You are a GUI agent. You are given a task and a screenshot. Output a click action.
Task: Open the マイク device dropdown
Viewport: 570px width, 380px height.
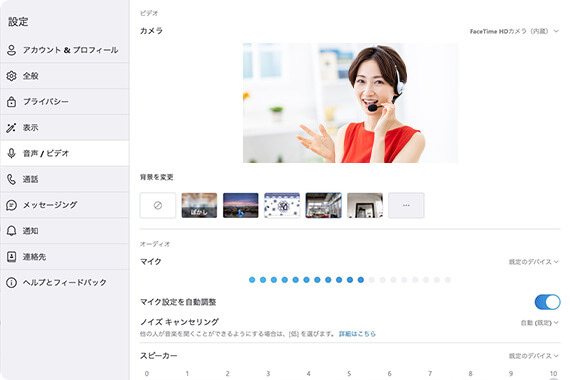(534, 262)
